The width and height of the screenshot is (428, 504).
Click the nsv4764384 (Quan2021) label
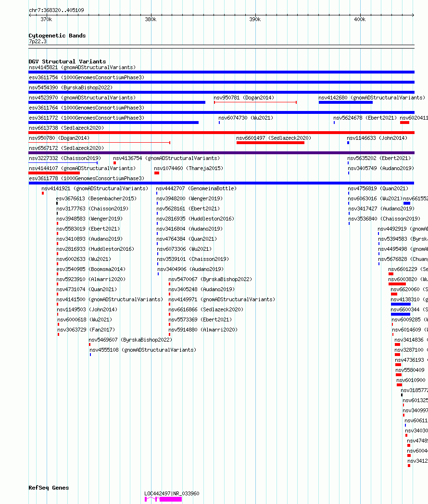click(x=187, y=239)
